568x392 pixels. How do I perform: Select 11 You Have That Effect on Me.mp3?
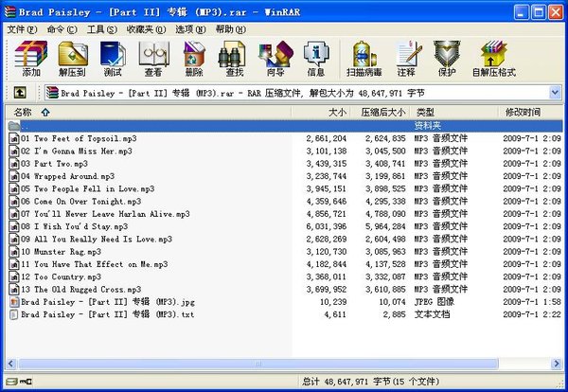94,264
